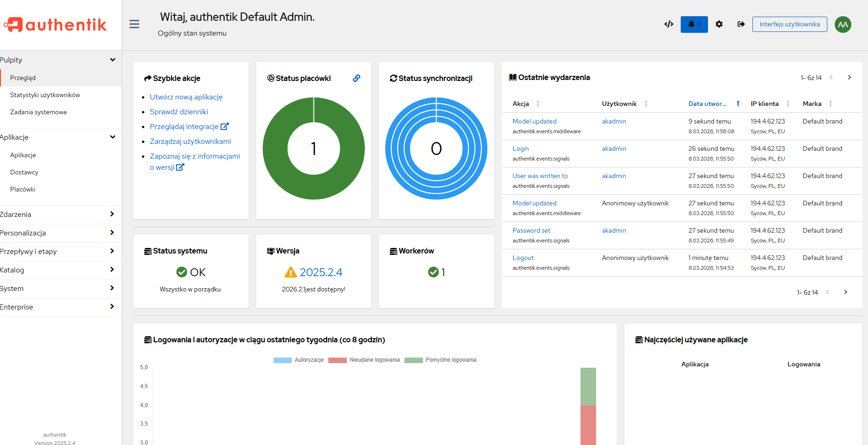Go to next events page, top arrow
The image size is (868, 445).
point(850,77)
